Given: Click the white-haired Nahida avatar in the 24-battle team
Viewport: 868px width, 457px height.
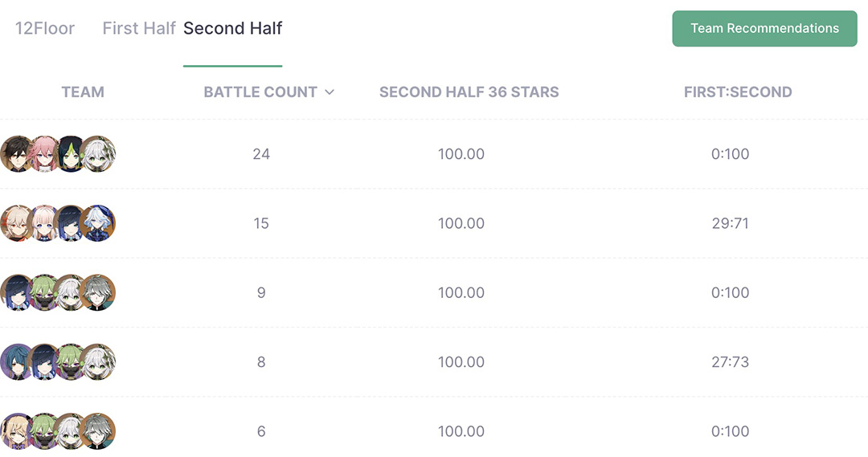Looking at the screenshot, I should coord(100,153).
